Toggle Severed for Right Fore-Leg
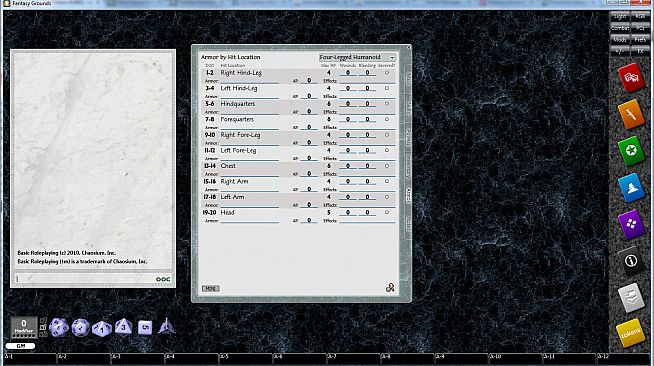 [387, 135]
